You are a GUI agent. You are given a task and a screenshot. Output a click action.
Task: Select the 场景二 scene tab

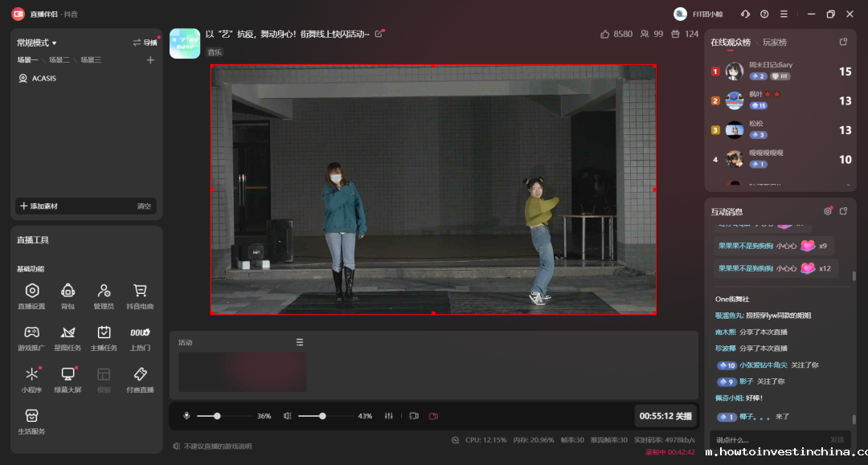[x=59, y=60]
